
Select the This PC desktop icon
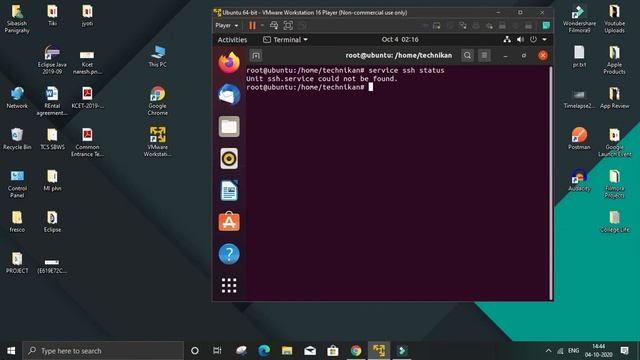click(x=158, y=56)
